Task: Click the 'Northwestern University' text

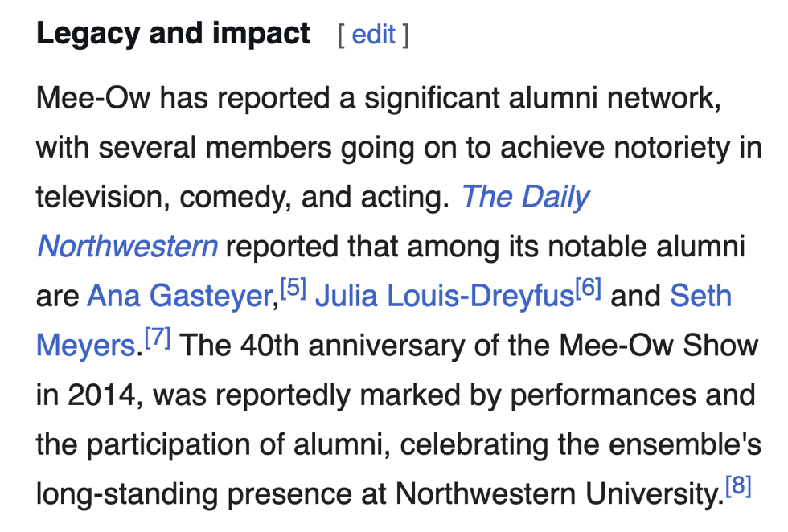Action: [x=554, y=493]
